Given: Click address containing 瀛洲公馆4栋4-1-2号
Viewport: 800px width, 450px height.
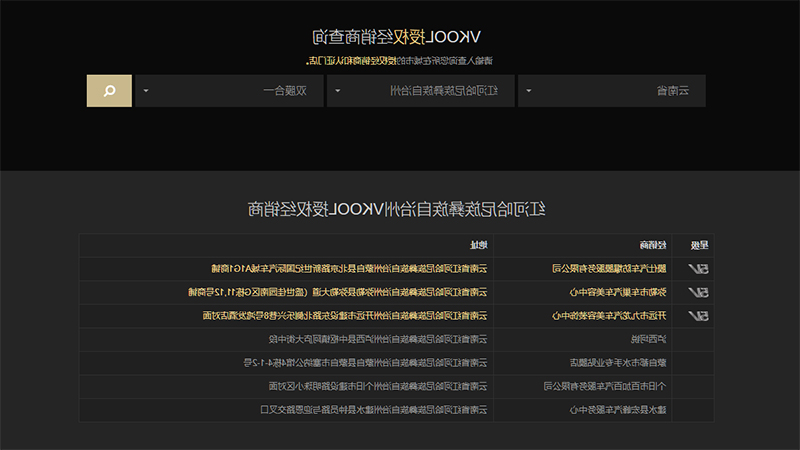Looking at the screenshot, I should pyautogui.click(x=365, y=363).
